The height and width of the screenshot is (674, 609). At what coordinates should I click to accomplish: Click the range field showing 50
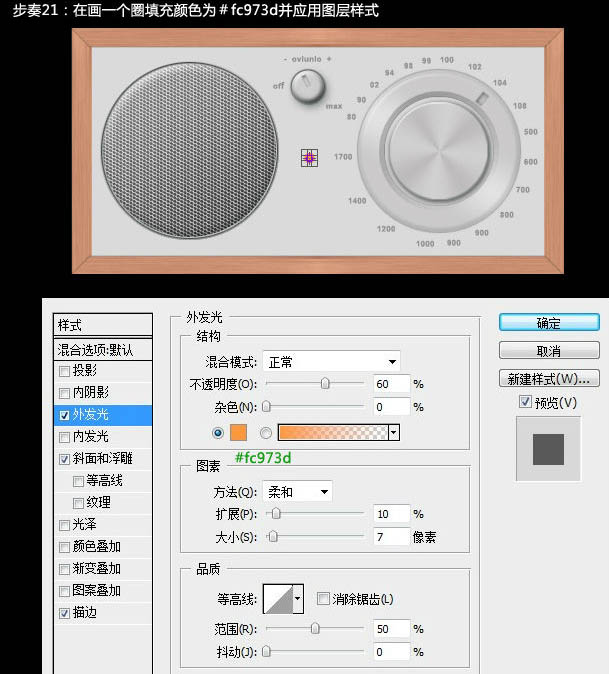tap(391, 629)
